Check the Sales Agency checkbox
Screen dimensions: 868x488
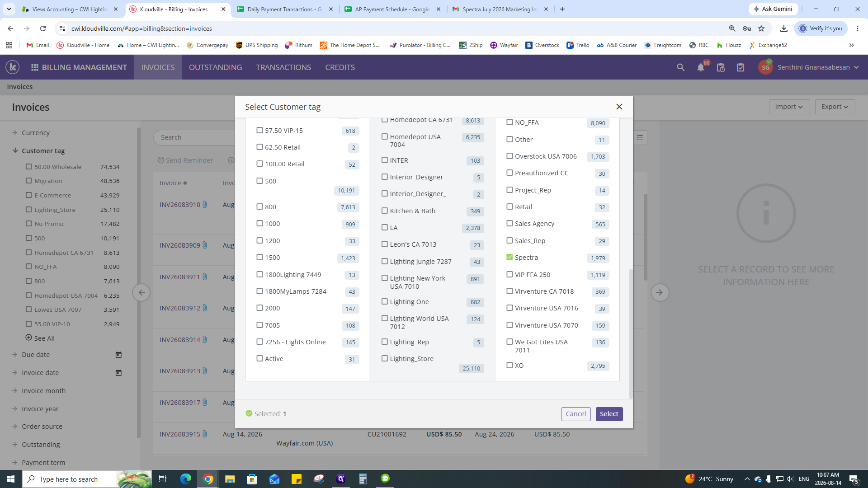point(509,223)
